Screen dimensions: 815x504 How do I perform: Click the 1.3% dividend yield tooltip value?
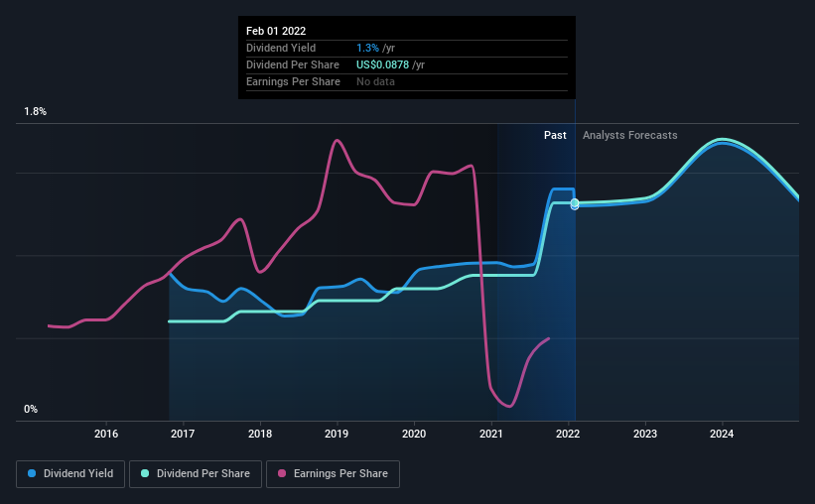click(x=367, y=48)
